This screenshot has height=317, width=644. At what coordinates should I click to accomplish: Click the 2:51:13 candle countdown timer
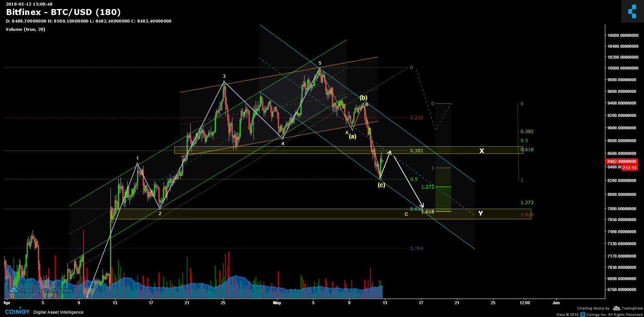629,168
